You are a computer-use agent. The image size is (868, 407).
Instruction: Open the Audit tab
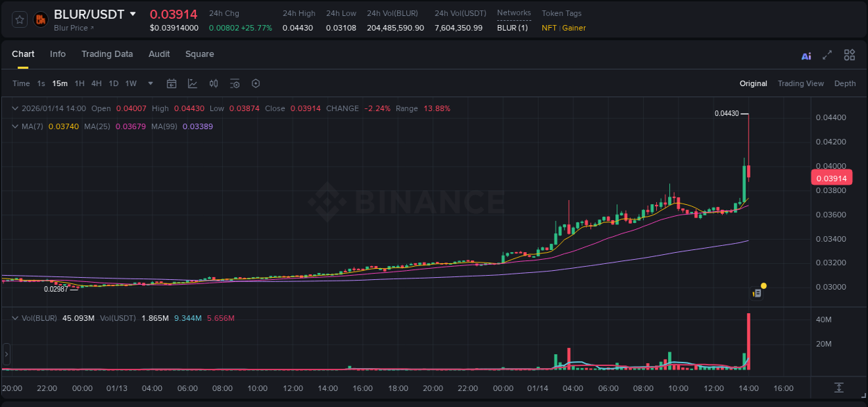(x=159, y=54)
